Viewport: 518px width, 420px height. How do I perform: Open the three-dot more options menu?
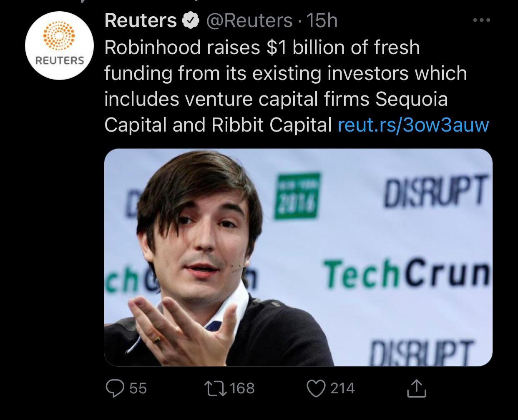coord(481,20)
